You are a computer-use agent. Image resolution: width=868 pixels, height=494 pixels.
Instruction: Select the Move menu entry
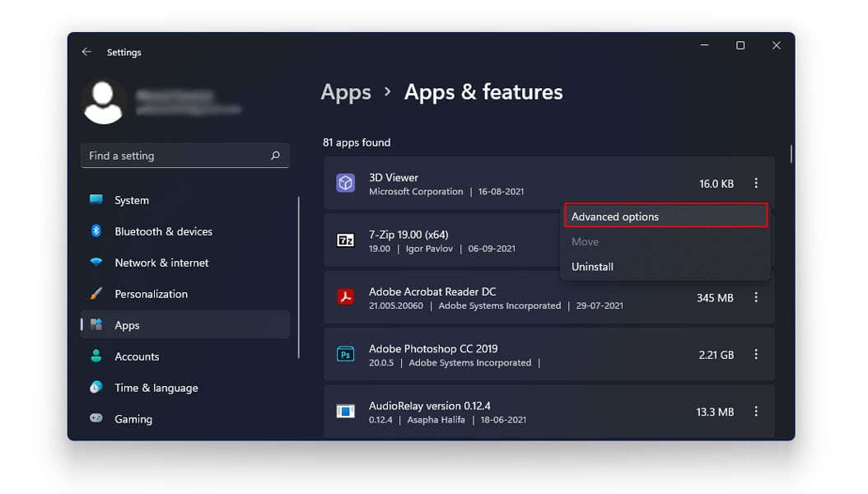click(x=666, y=242)
